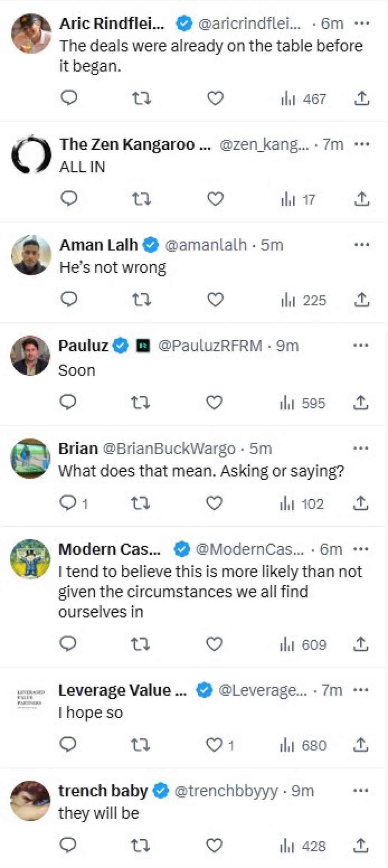Viewport: 388px width, 868px height.
Task: Open more options on Aric Rindfleisch's tweet
Action: 361,23
